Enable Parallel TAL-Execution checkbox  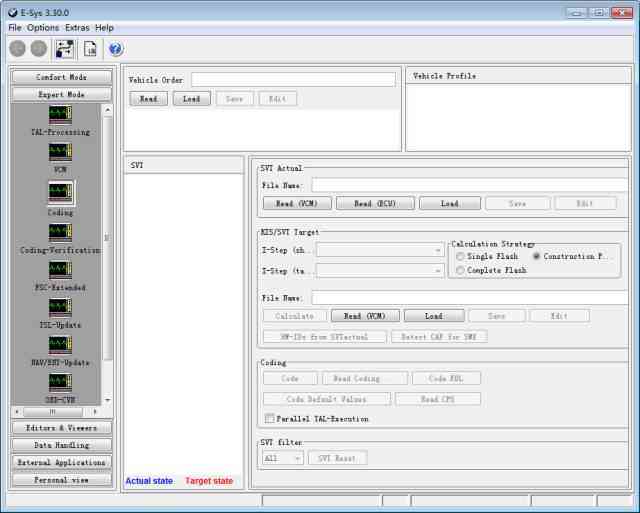click(269, 418)
